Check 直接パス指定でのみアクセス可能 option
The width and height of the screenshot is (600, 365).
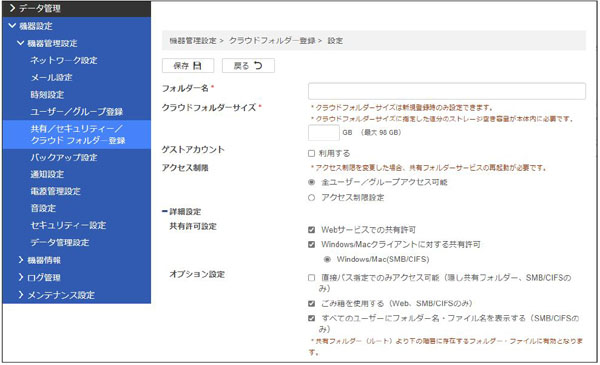[x=311, y=278]
